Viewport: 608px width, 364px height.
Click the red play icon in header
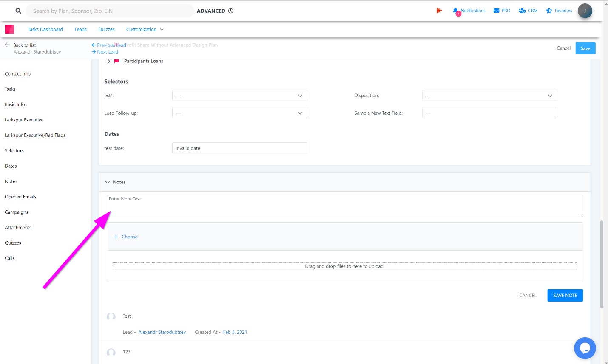439,11
